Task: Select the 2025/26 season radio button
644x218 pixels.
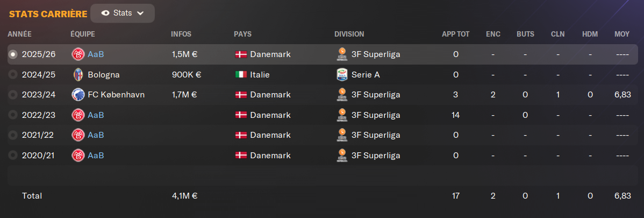Action: point(13,54)
